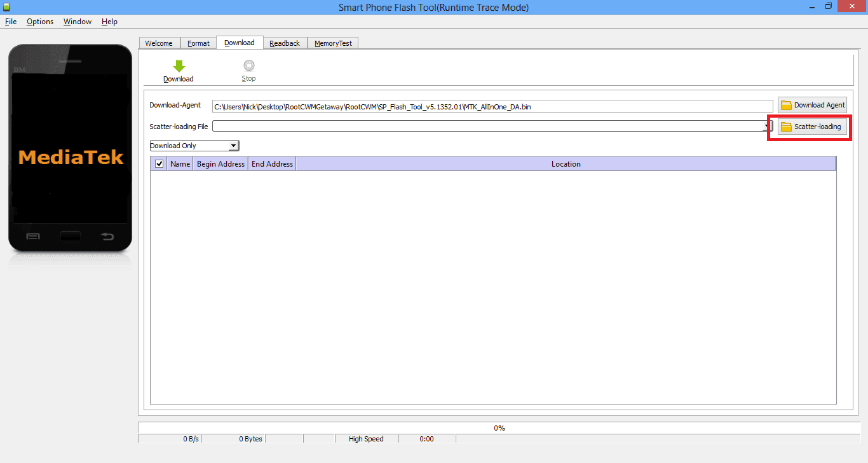Expand the Scatter-loading File combo arrow
Viewport: 868px width, 463px height.
(x=768, y=127)
